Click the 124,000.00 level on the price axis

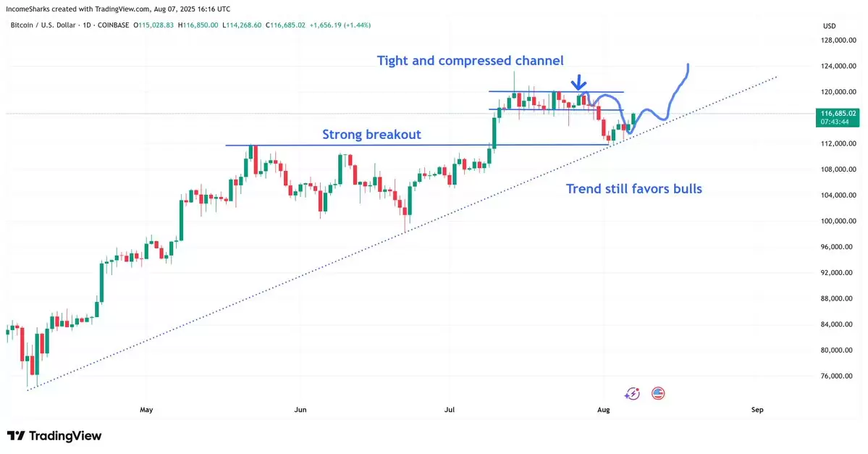838,66
